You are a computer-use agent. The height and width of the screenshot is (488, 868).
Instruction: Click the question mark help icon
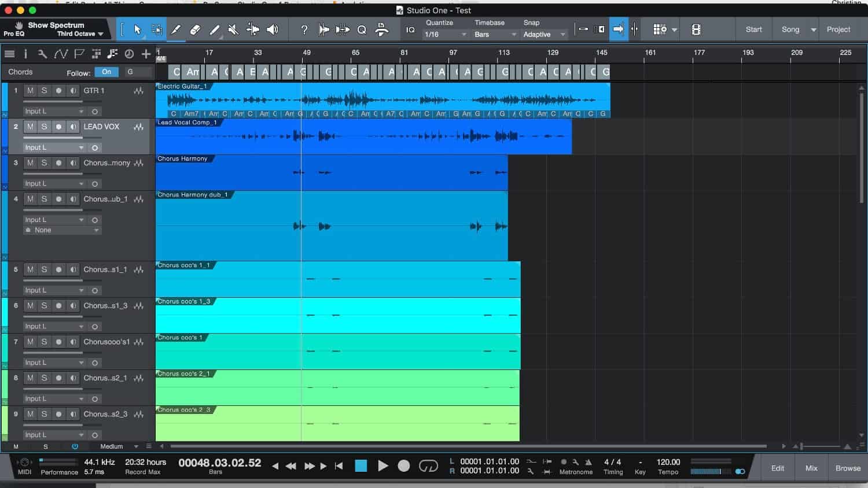point(304,29)
